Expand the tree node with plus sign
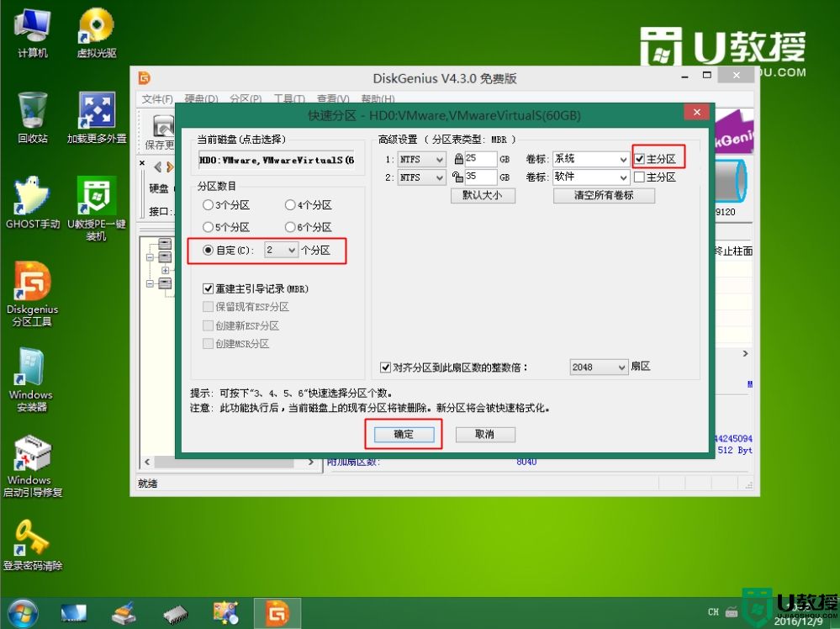Screen dimensions: 840x629 pyautogui.click(x=165, y=270)
